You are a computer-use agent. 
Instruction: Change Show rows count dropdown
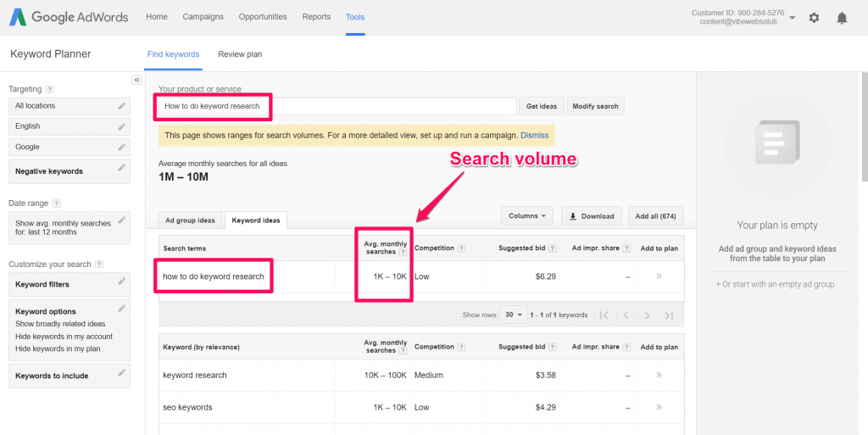click(513, 315)
